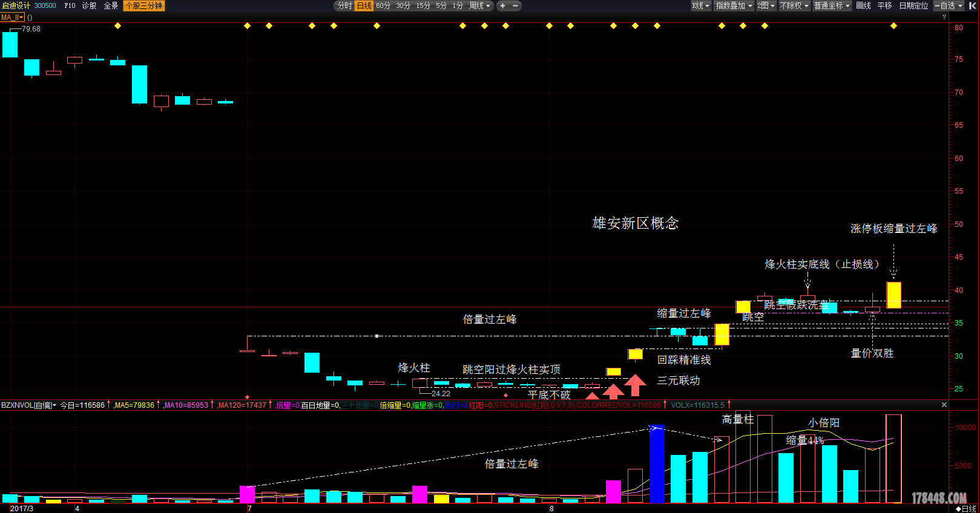Click the 缩量44% label in volume panel
The width and height of the screenshot is (980, 513).
tap(805, 440)
